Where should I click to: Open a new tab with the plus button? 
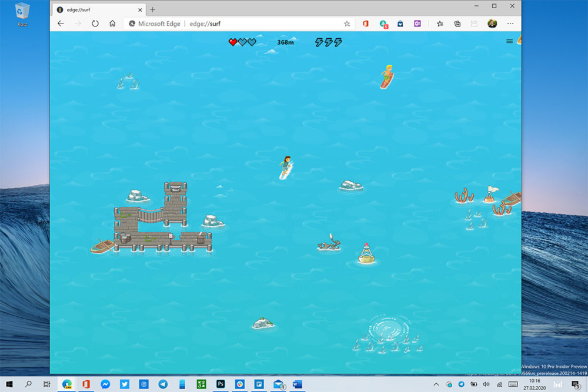coord(153,10)
